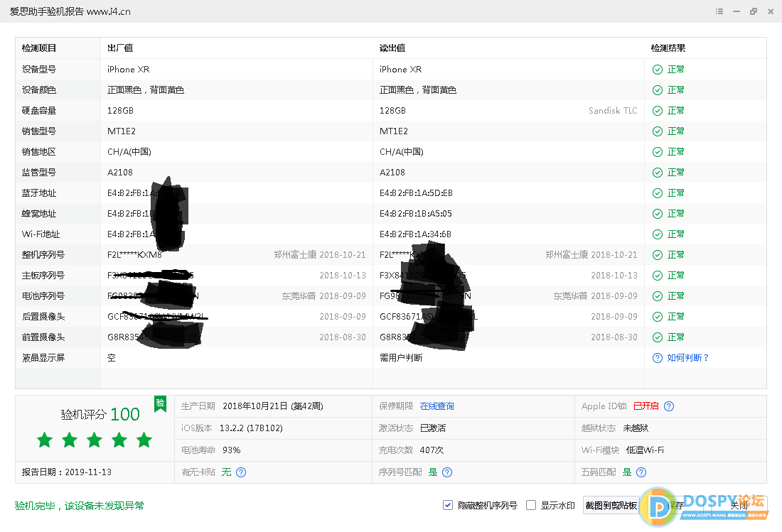Click the 截图到剪贴板 button
This screenshot has height=532, width=782.
point(611,505)
